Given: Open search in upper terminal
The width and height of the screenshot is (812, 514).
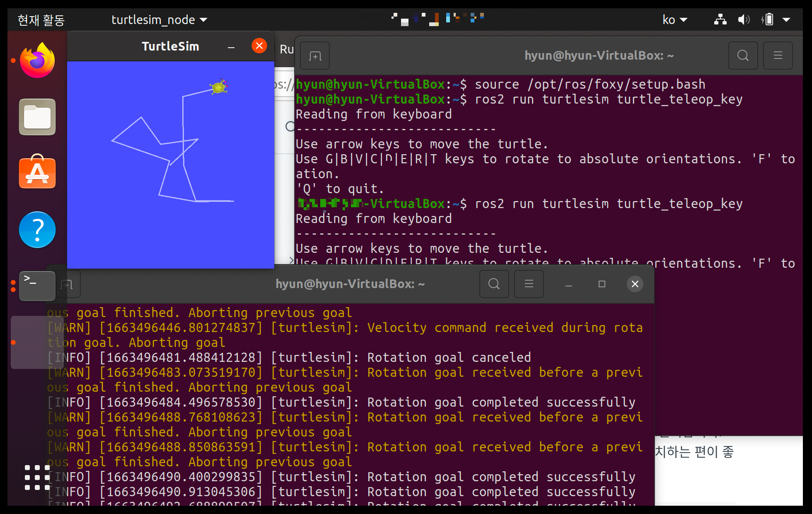Looking at the screenshot, I should [x=743, y=56].
